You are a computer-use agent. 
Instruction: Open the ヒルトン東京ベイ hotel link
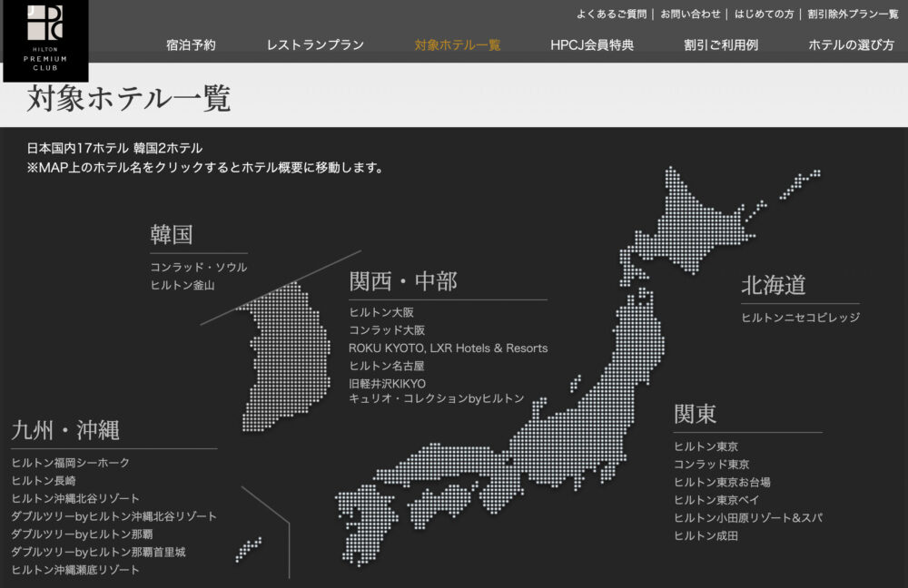pyautogui.click(x=716, y=500)
